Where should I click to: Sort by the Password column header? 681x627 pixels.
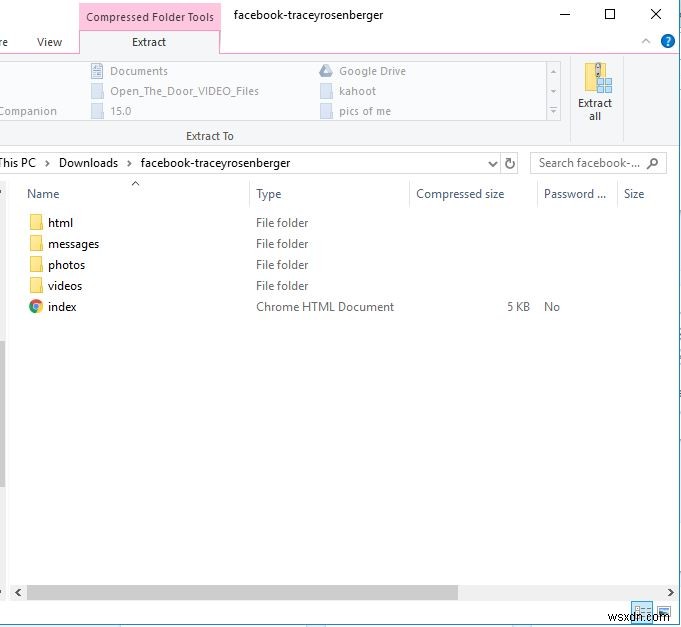(575, 194)
